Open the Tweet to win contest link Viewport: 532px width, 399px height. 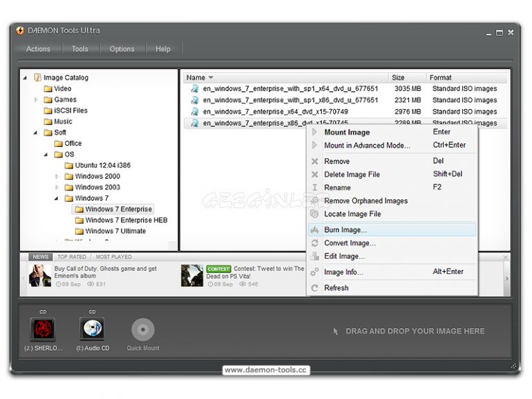click(255, 272)
